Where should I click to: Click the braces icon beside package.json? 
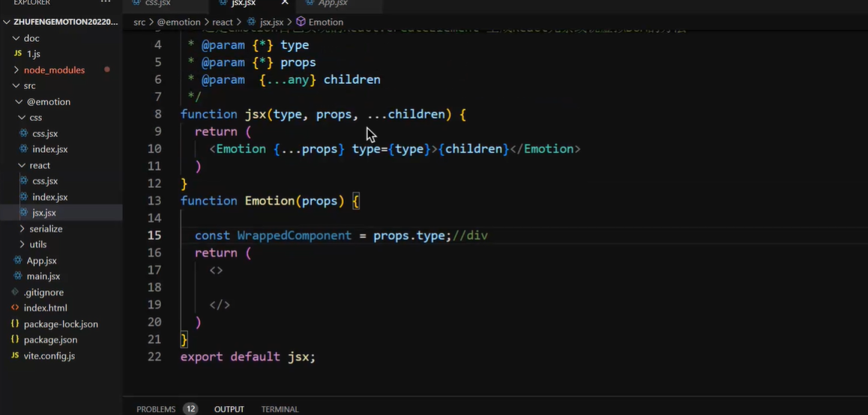(x=16, y=340)
